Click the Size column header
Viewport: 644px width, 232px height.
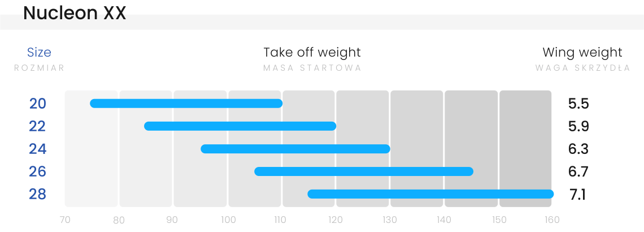[x=39, y=53]
